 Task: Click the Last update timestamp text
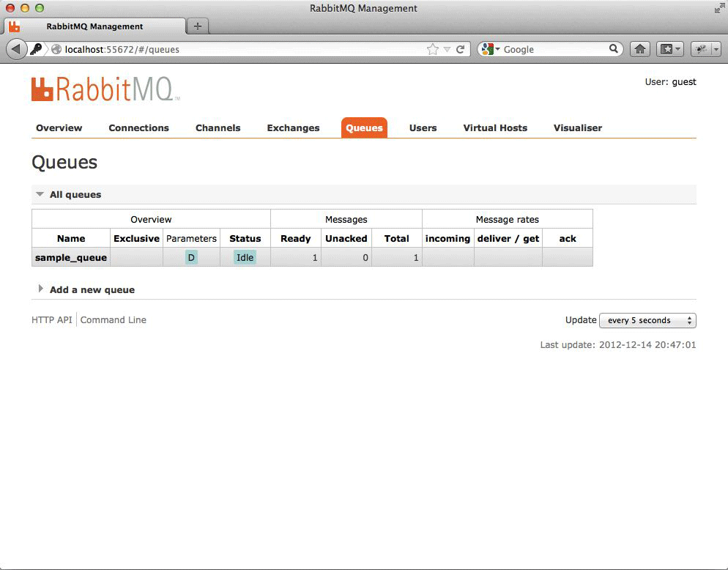coord(618,344)
